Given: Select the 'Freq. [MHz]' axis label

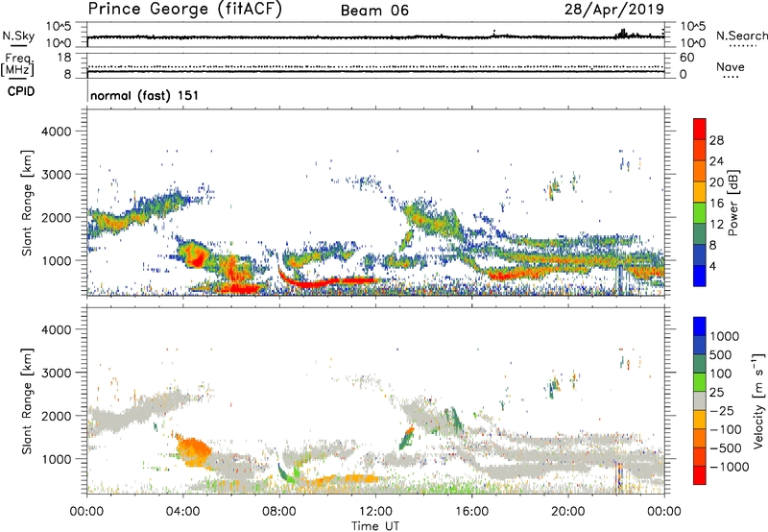Looking at the screenshot, I should 17,66.
